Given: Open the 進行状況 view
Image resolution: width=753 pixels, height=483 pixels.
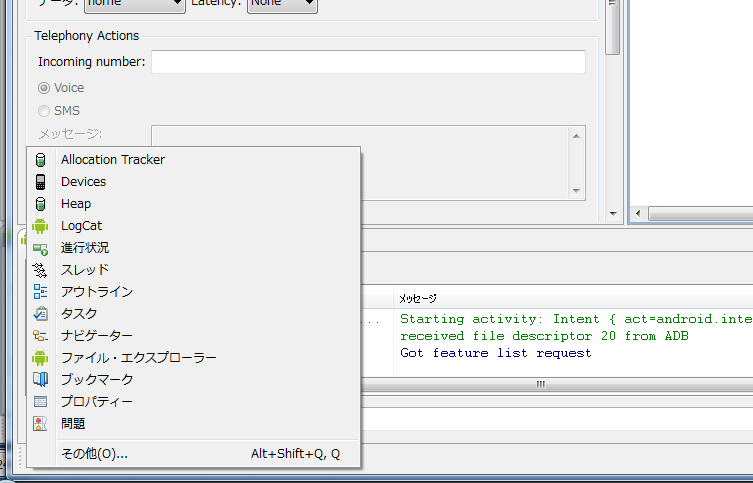Looking at the screenshot, I should (194, 248).
